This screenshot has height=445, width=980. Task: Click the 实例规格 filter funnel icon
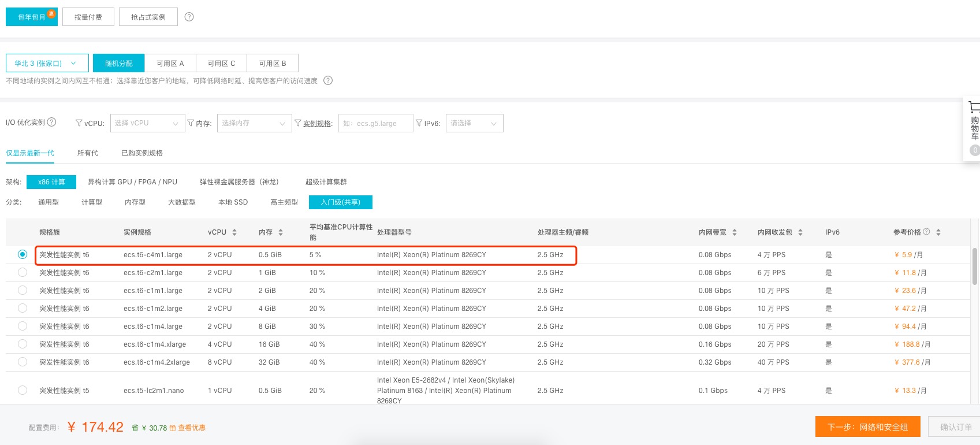coord(298,123)
